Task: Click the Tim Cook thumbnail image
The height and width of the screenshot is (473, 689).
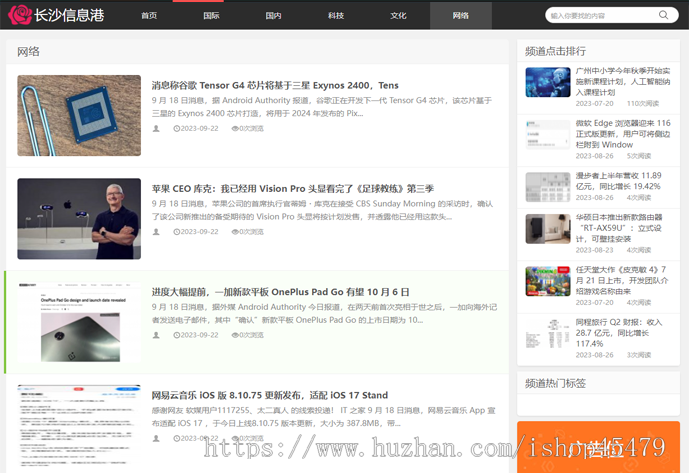Action: coord(79,219)
